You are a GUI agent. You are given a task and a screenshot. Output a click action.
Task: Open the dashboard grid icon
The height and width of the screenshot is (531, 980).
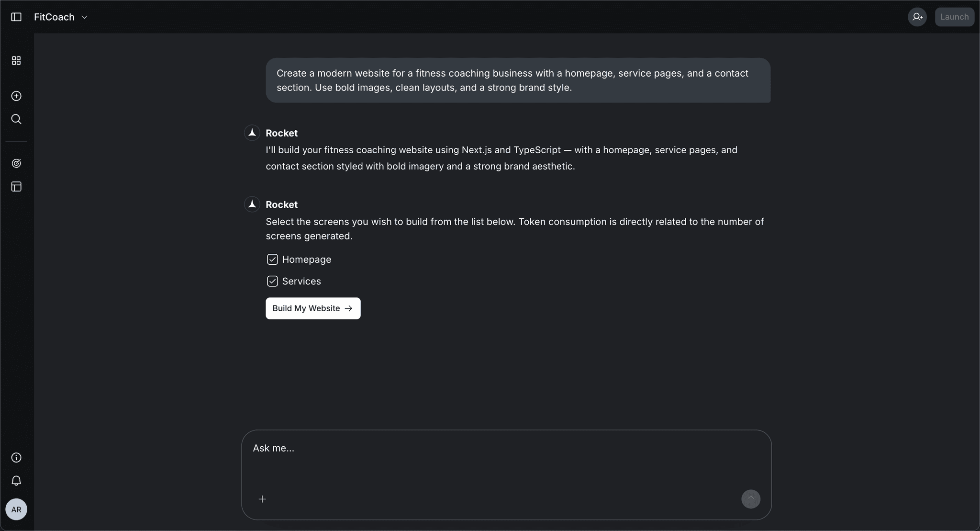[x=16, y=60]
